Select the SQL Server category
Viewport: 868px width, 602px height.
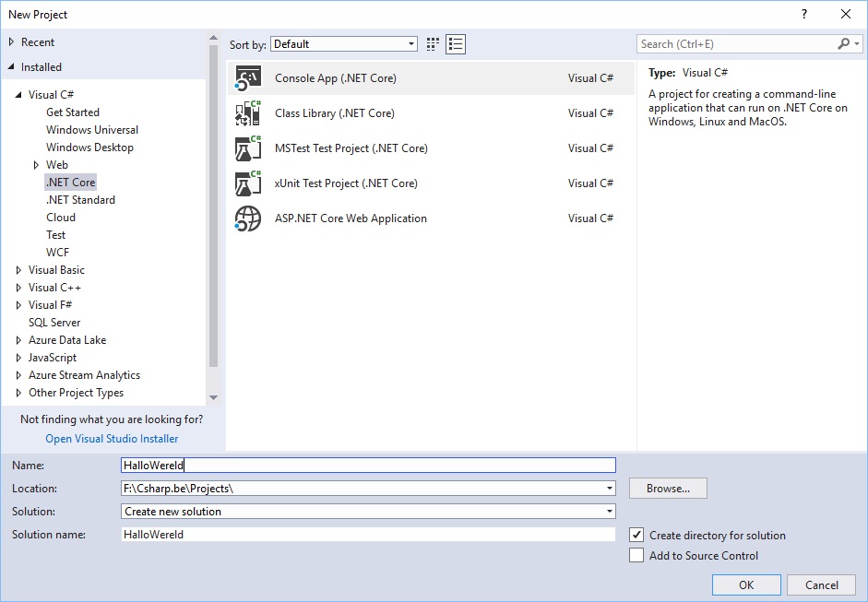click(54, 323)
